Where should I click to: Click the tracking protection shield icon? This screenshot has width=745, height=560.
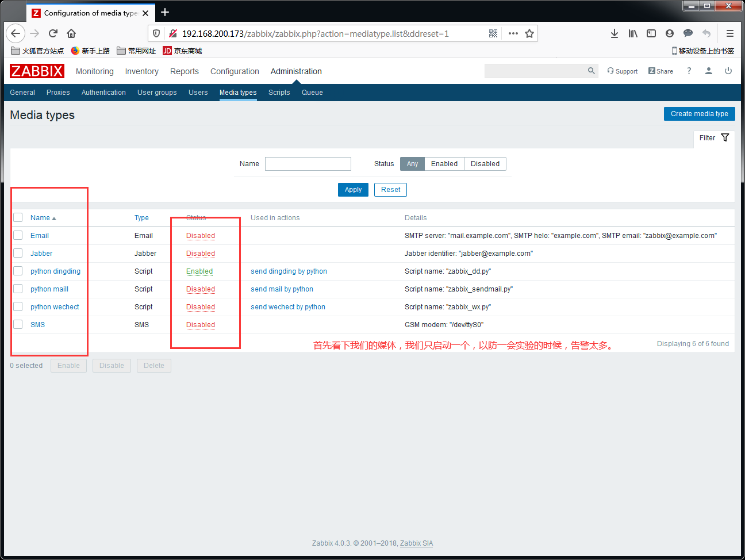(x=156, y=33)
